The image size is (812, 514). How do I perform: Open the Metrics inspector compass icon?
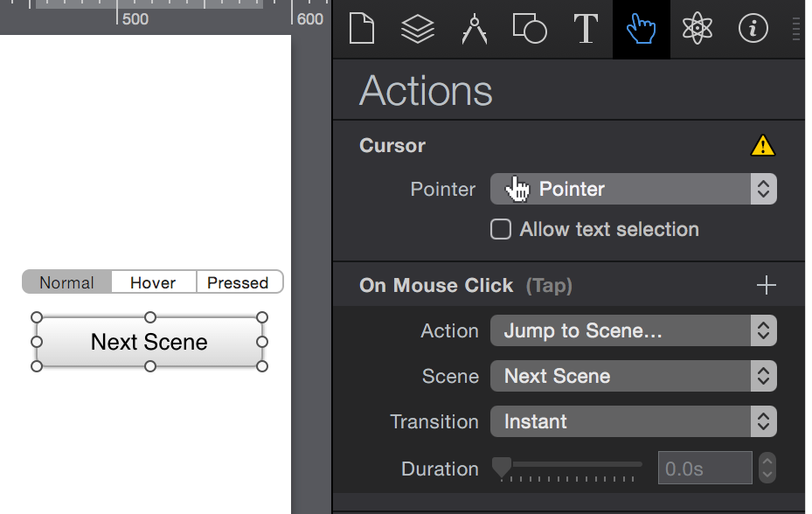[474, 29]
